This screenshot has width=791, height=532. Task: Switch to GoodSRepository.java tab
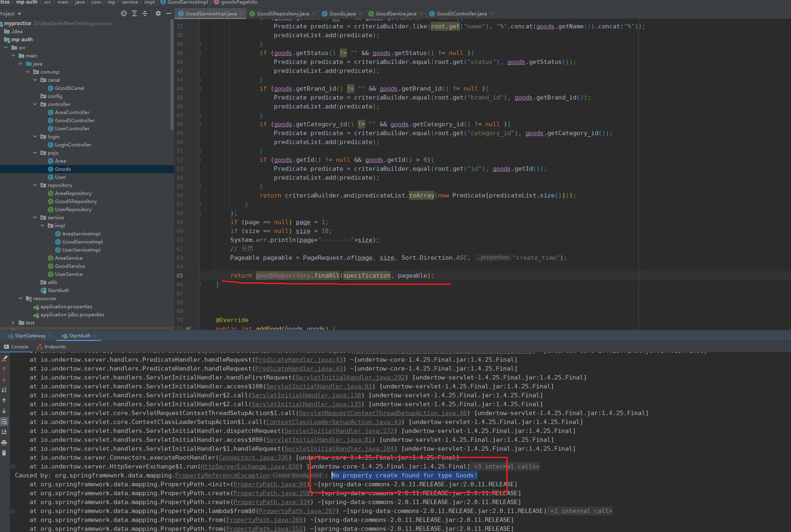pos(283,14)
